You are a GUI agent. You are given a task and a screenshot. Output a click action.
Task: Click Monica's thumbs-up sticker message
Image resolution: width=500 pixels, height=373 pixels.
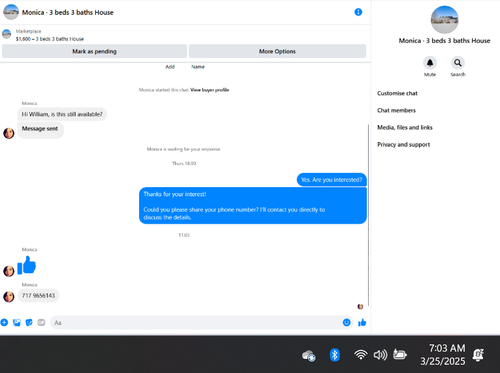click(x=26, y=265)
